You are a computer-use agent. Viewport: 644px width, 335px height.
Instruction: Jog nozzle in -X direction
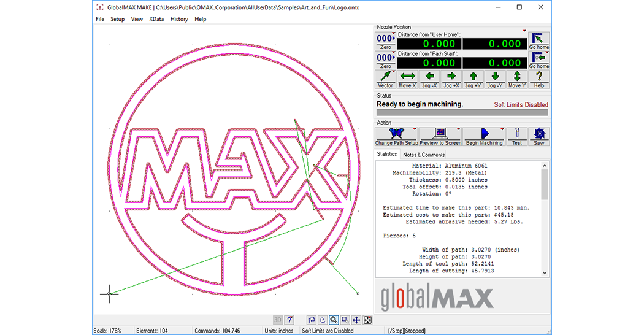coord(429,79)
